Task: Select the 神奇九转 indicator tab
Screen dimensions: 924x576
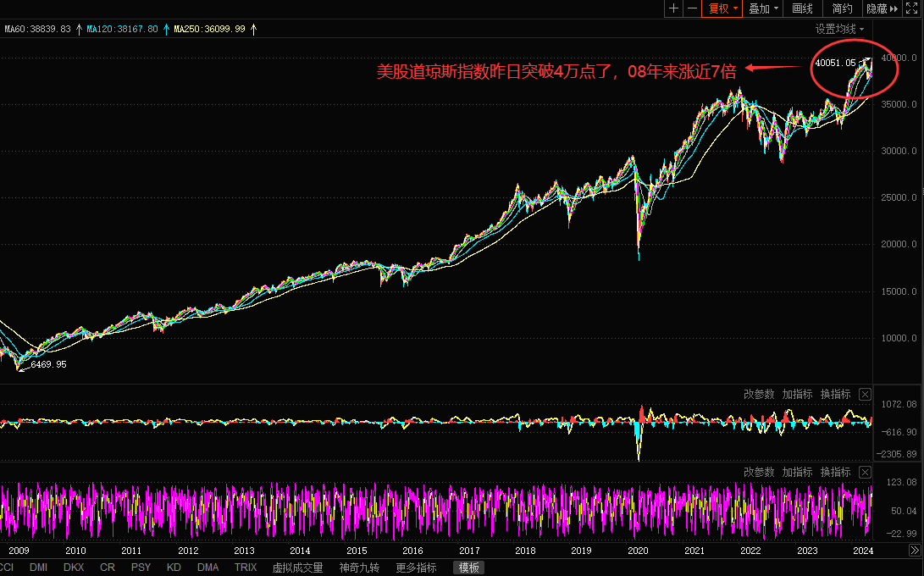Action: [359, 568]
